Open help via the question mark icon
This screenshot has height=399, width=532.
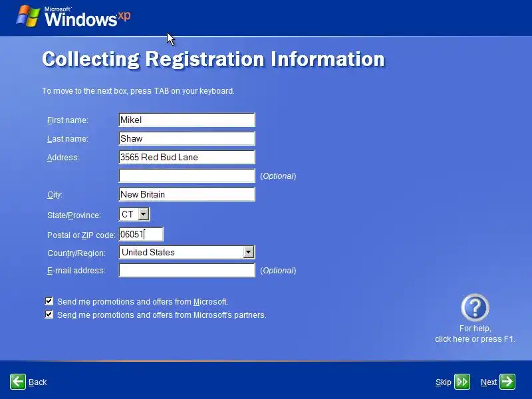475,307
